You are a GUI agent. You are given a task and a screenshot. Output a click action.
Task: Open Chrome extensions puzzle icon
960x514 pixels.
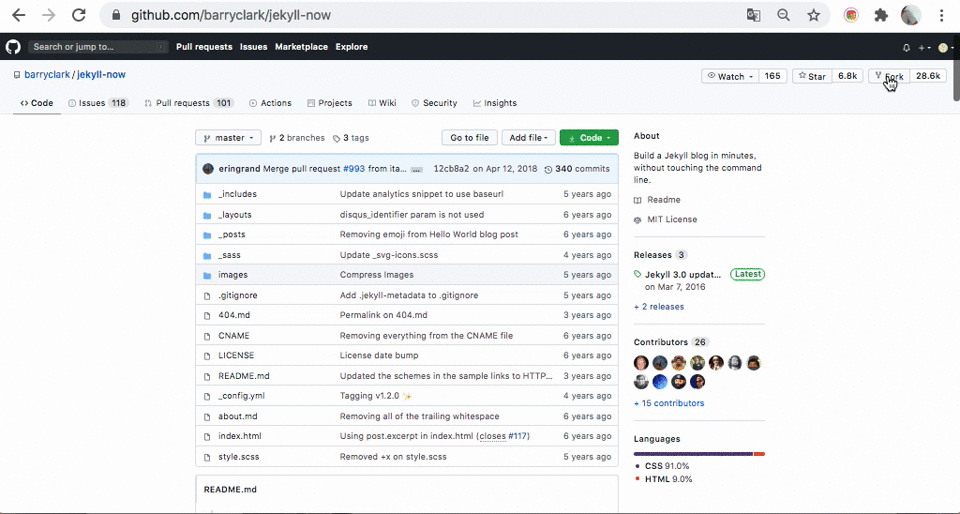(881, 15)
